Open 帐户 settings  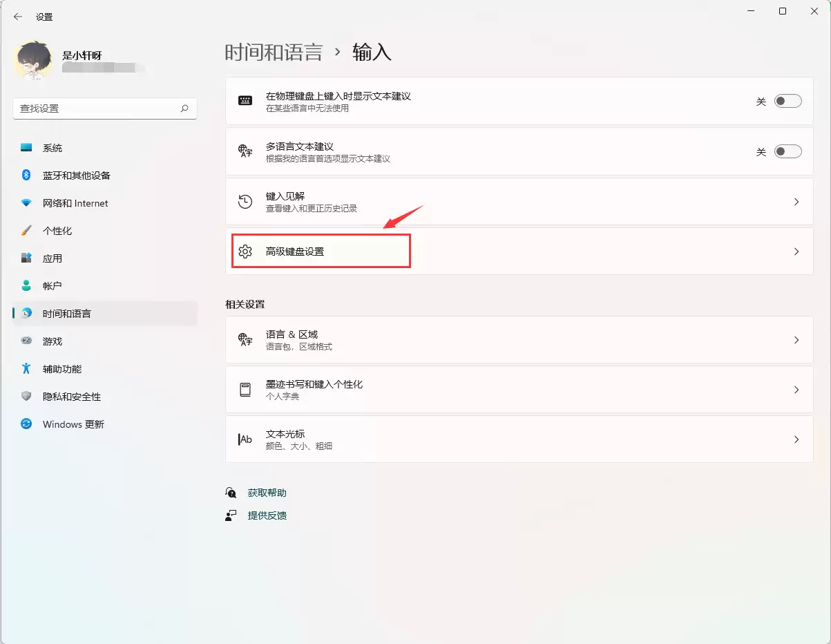[x=52, y=285]
